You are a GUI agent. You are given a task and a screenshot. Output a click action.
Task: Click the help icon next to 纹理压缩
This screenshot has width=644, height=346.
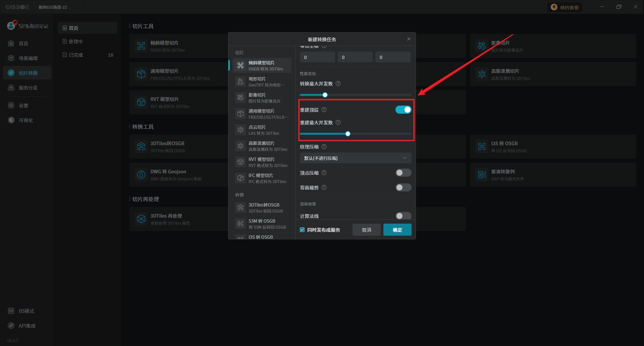pos(324,147)
